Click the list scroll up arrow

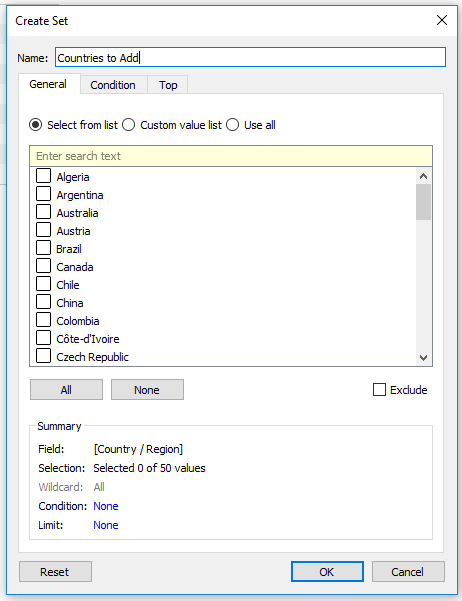point(423,176)
